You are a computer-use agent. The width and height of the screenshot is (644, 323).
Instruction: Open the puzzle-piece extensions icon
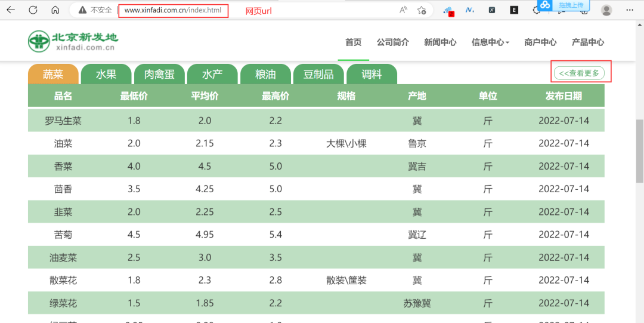click(x=536, y=11)
